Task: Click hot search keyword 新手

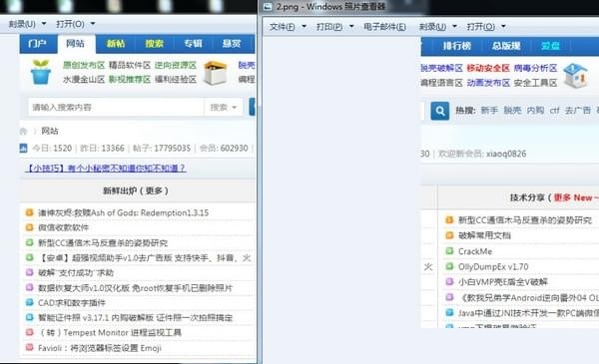Action: [489, 111]
